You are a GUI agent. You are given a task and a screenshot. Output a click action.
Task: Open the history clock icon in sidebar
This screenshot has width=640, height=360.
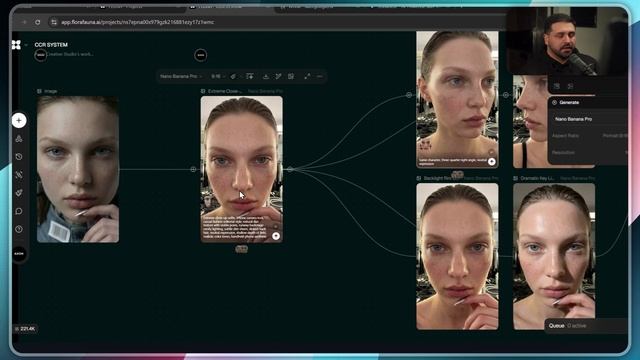click(x=19, y=157)
